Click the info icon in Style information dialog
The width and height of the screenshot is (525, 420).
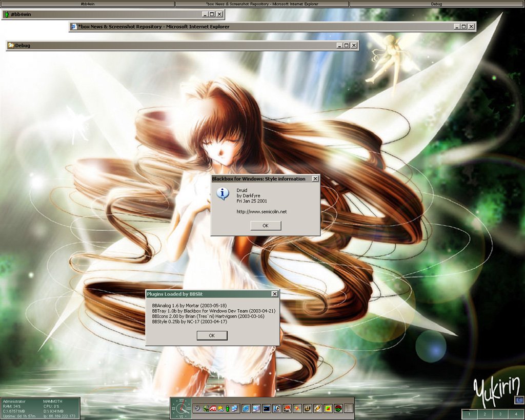tap(223, 193)
